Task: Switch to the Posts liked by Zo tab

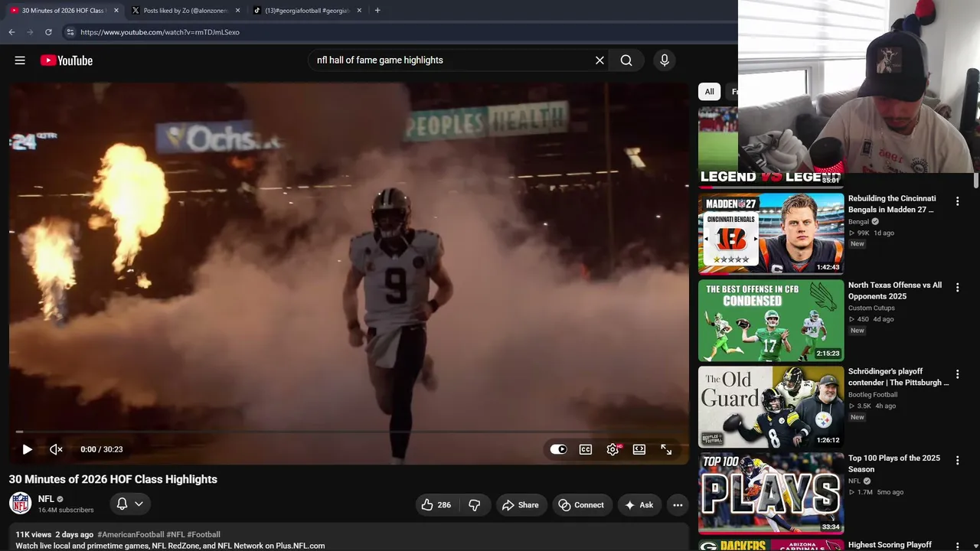Action: click(x=186, y=11)
